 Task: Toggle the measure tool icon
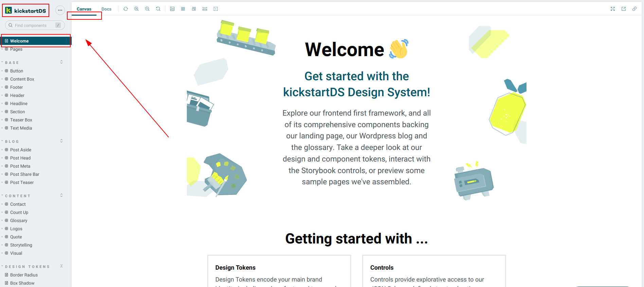[205, 9]
